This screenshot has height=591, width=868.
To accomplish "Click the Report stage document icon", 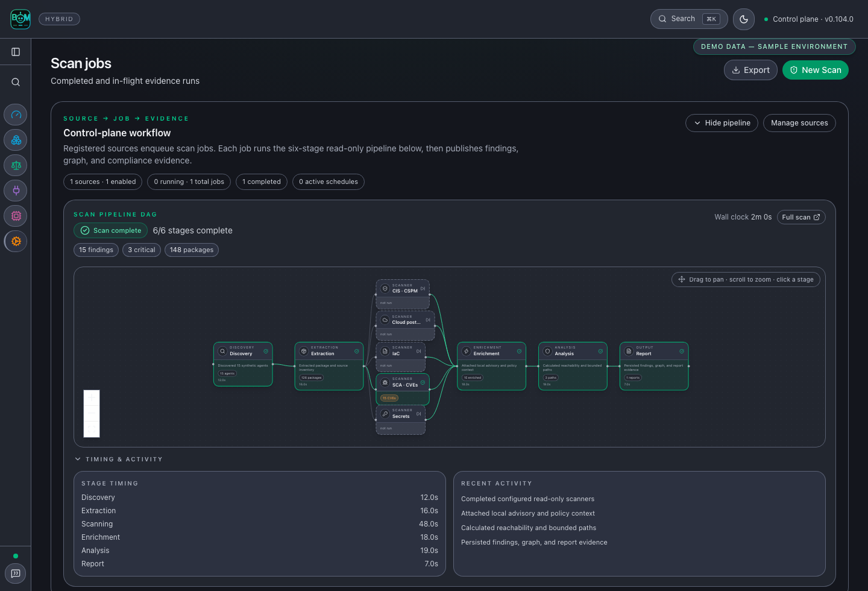I will (x=629, y=351).
